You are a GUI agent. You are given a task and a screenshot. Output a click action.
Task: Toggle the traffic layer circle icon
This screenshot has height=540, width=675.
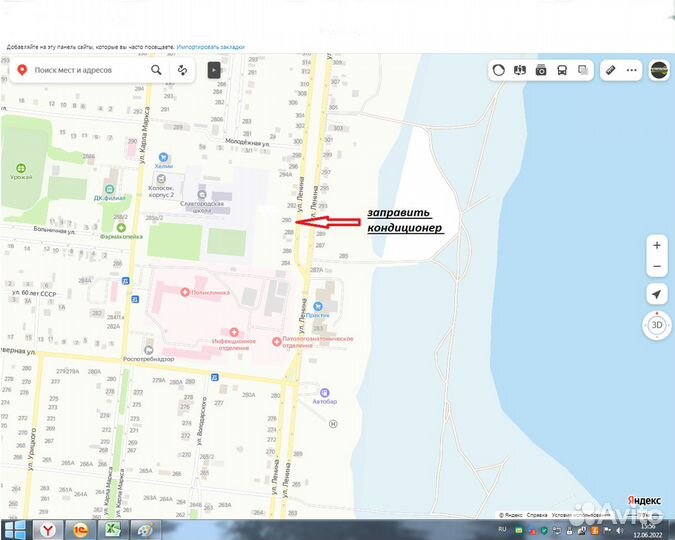499,70
